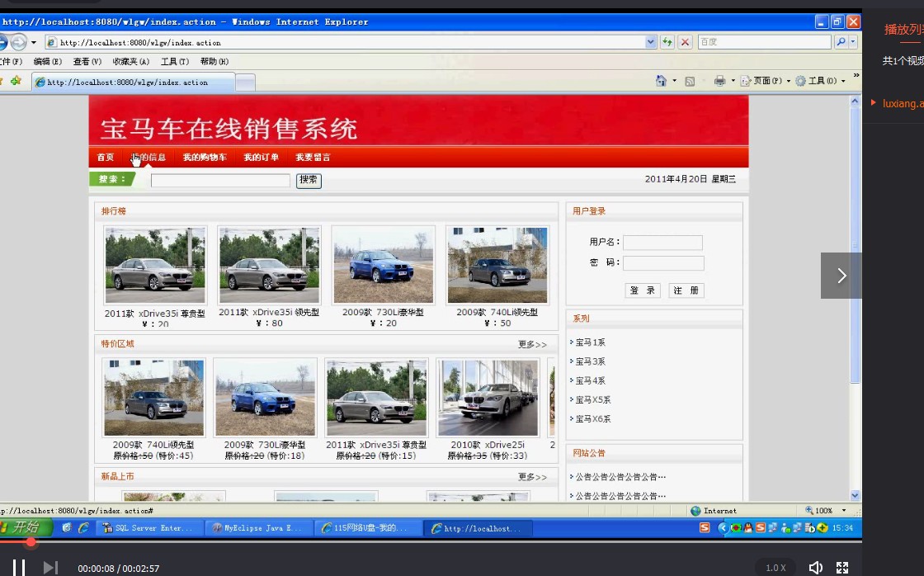Open the 收藏夹(A) favorites menu
924x576 pixels.
131,61
